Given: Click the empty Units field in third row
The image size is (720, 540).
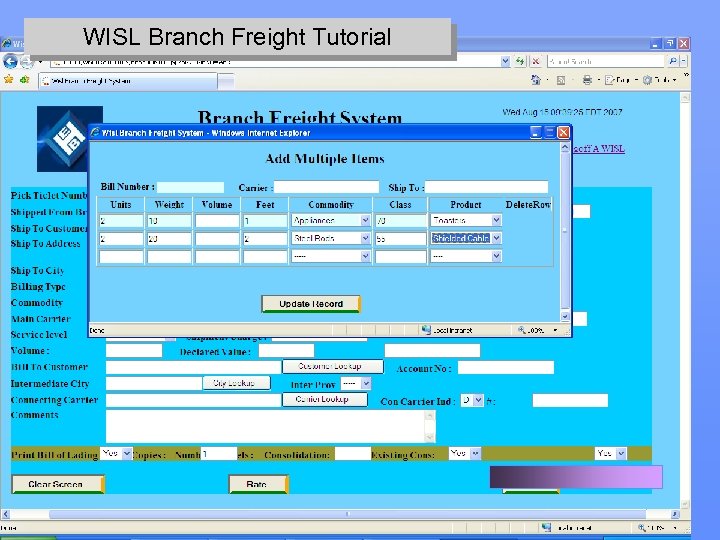Looking at the screenshot, I should [121, 257].
